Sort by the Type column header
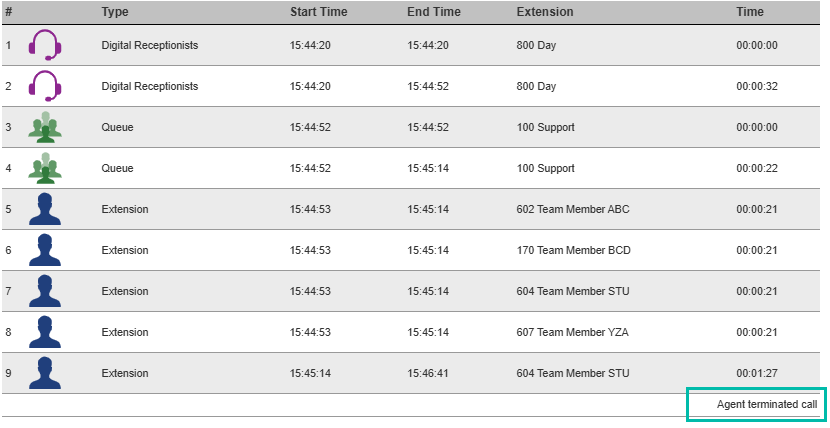 point(115,12)
